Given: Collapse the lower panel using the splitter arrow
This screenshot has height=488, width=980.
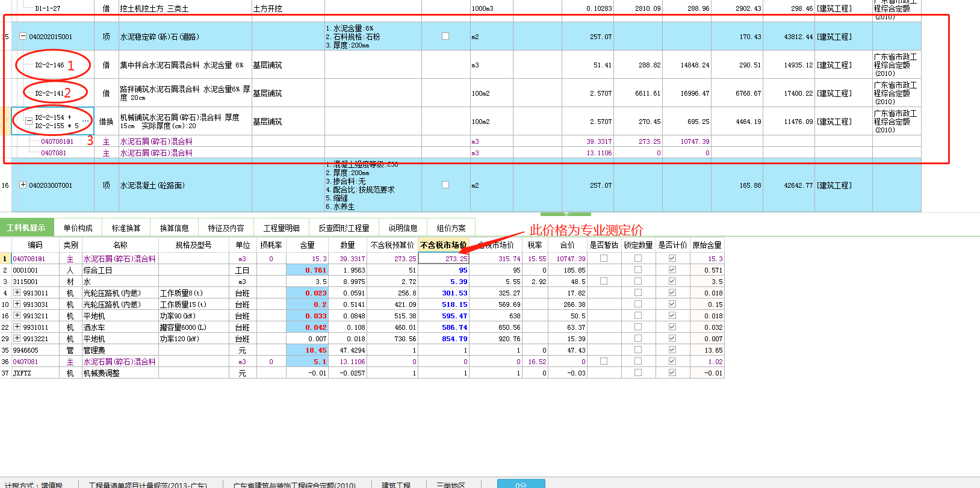Looking at the screenshot, I should coord(566,214).
